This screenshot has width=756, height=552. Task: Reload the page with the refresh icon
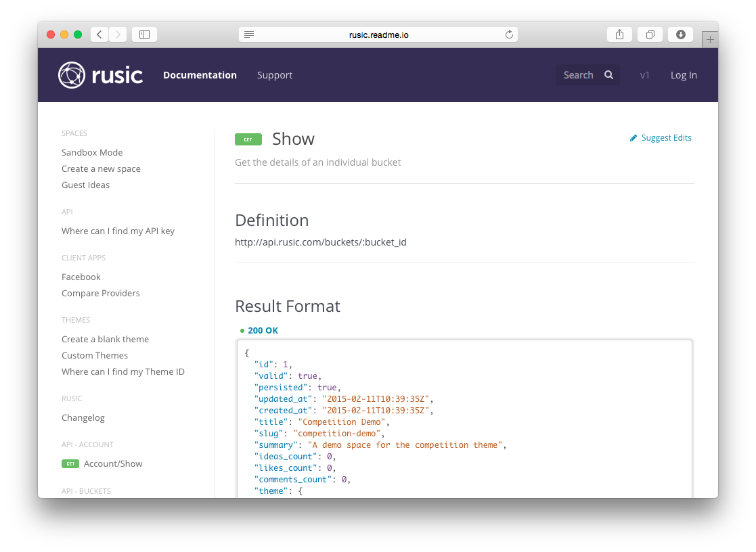pos(509,34)
